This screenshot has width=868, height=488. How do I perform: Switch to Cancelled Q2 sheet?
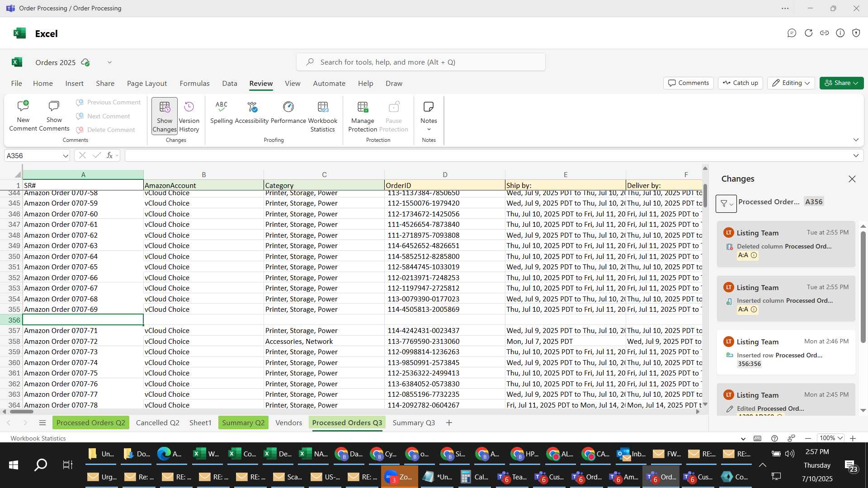[158, 423]
